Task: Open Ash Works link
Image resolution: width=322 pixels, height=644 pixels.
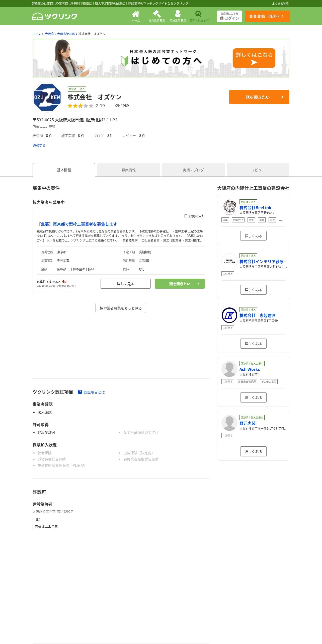Action: [x=250, y=369]
